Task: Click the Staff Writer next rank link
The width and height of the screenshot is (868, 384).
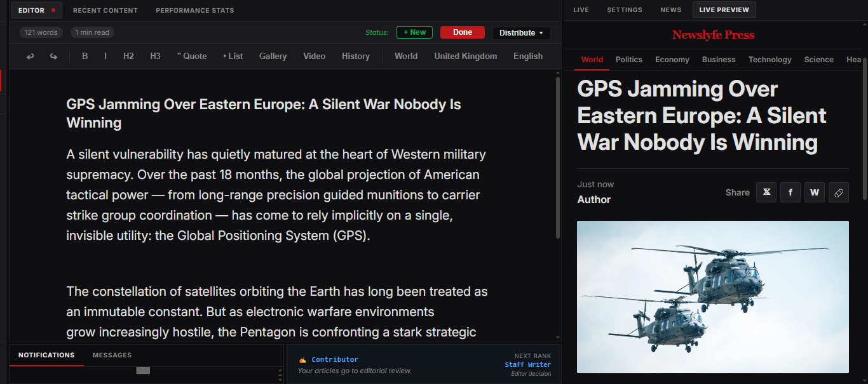Action: [528, 364]
